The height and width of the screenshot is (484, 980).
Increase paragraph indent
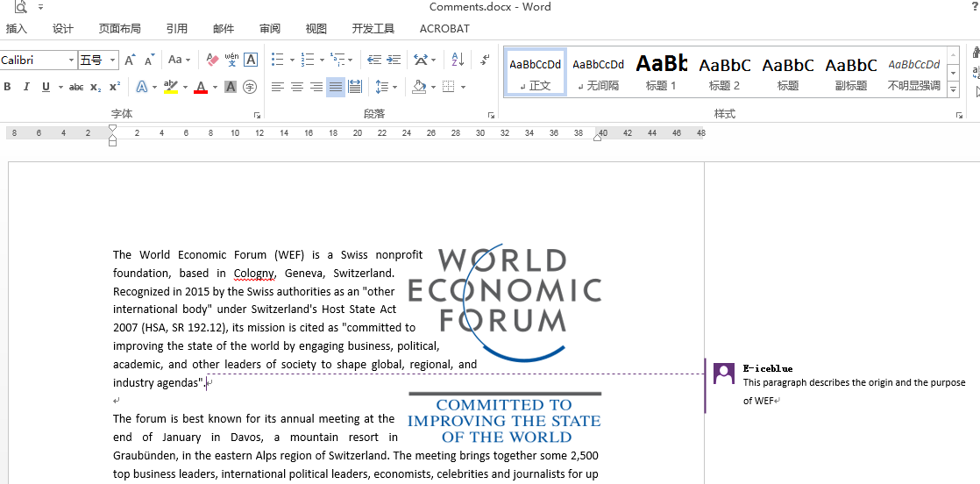pos(394,60)
